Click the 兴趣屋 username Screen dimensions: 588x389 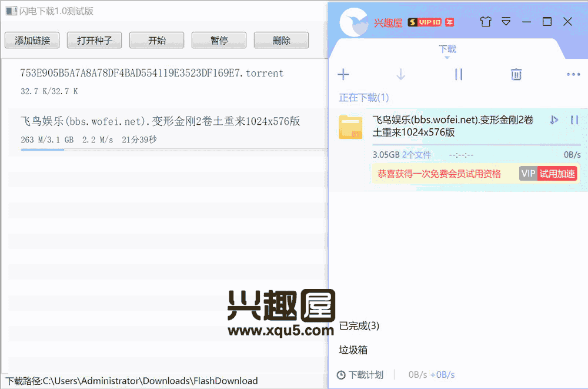pos(387,22)
